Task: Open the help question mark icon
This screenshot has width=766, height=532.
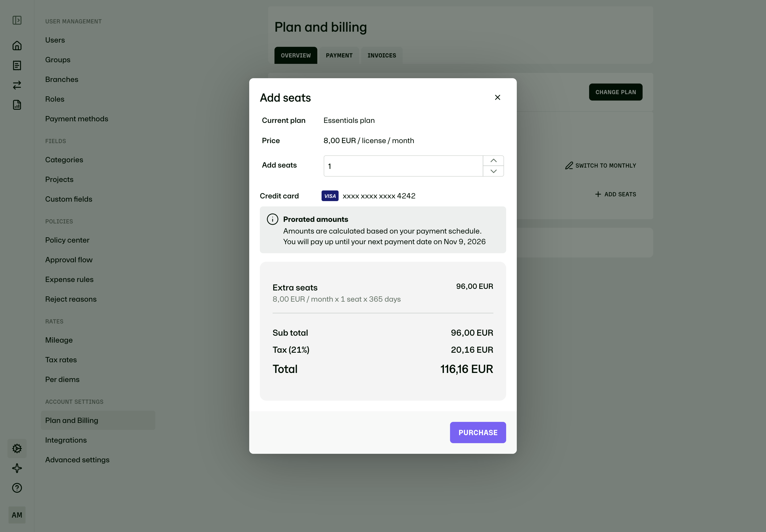Action: 17,488
